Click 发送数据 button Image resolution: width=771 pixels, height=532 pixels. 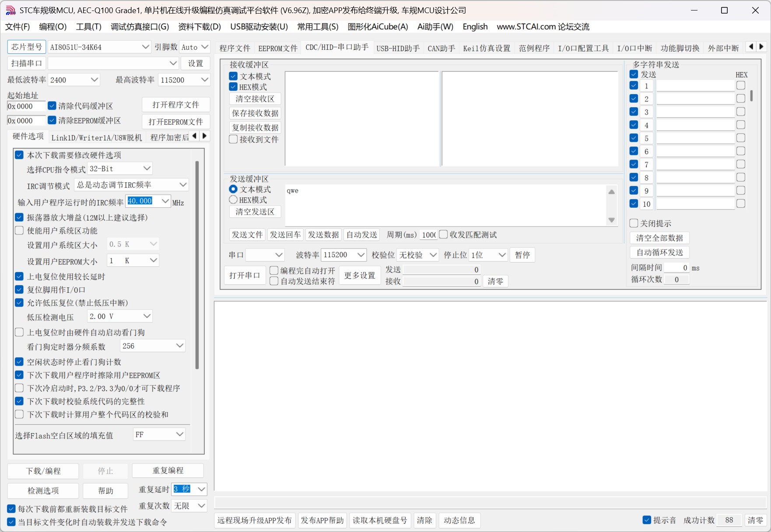[x=323, y=234]
